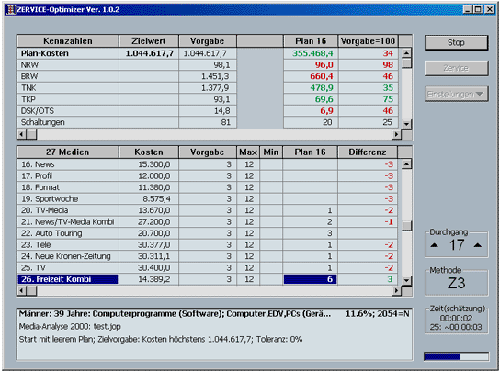This screenshot has height=372, width=500.
Task: Select the 20. TV-Media row
Action: (207, 210)
